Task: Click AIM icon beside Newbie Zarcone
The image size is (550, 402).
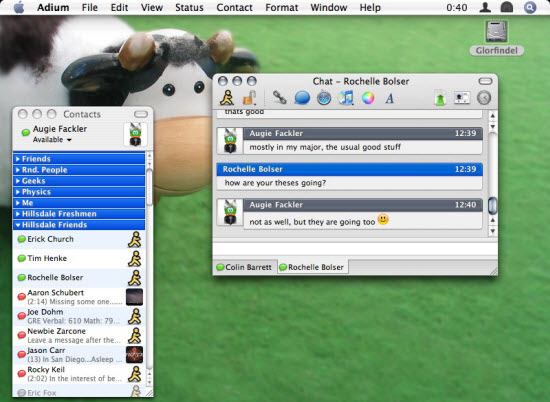Action: tap(134, 335)
